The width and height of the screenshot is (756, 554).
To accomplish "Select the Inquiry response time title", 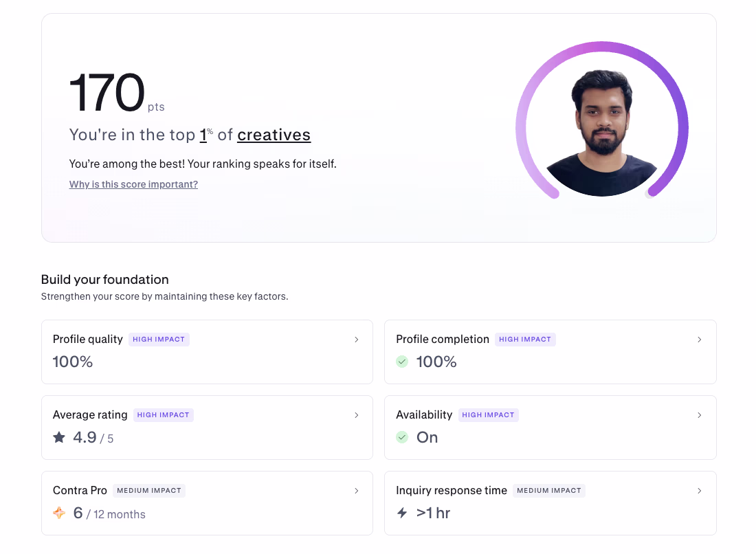I will pyautogui.click(x=452, y=491).
